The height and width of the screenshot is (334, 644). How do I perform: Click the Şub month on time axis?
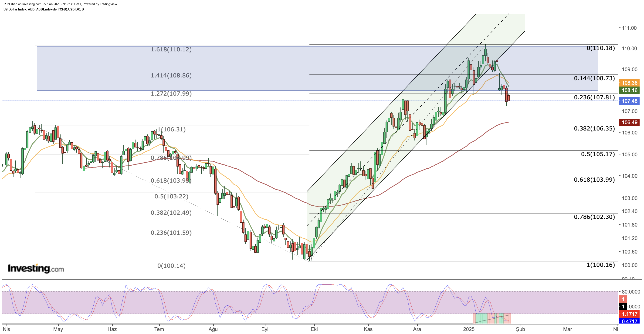click(520, 329)
